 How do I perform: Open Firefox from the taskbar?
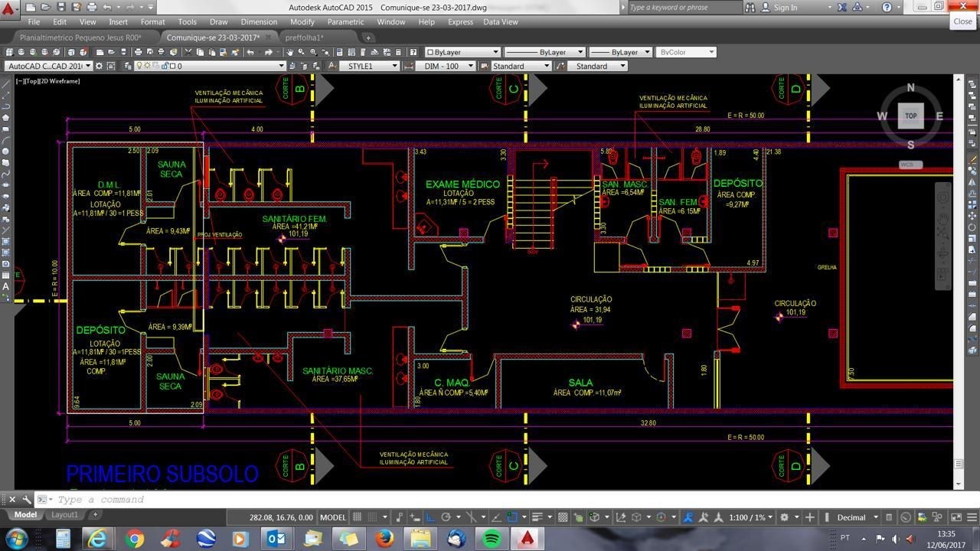click(x=384, y=539)
